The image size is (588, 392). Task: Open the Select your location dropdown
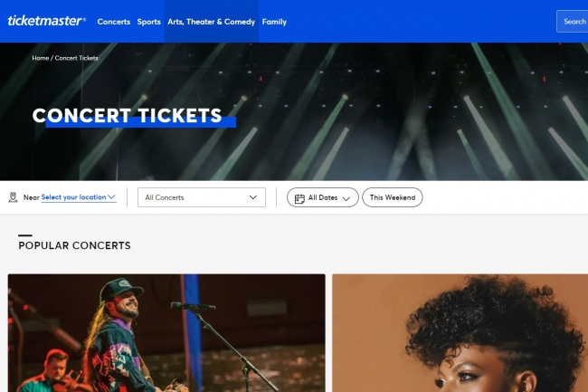(x=79, y=197)
